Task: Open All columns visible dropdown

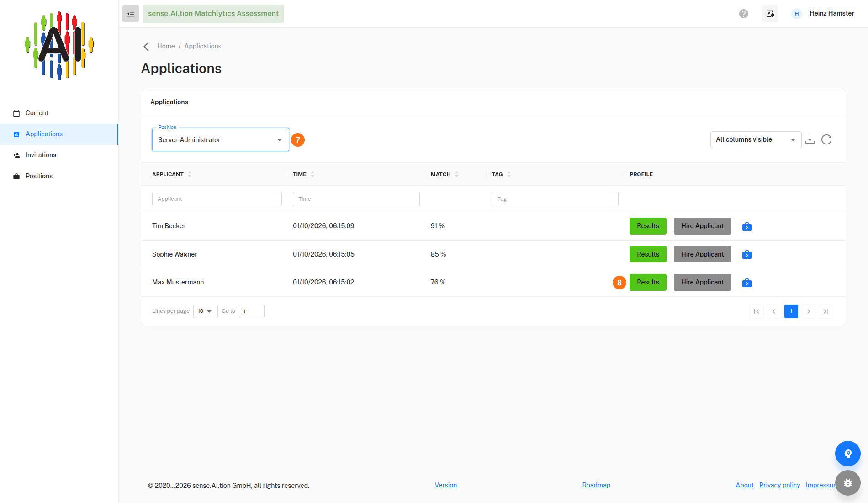Action: 756,139
